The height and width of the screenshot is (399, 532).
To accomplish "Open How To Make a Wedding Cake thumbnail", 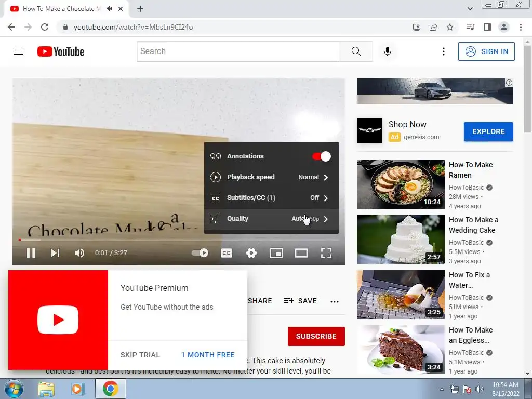I will click(x=401, y=240).
